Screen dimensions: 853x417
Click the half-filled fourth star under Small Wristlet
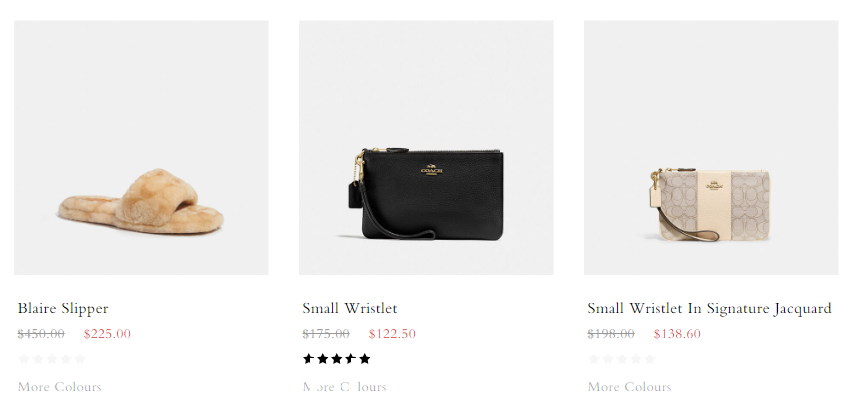coord(351,359)
